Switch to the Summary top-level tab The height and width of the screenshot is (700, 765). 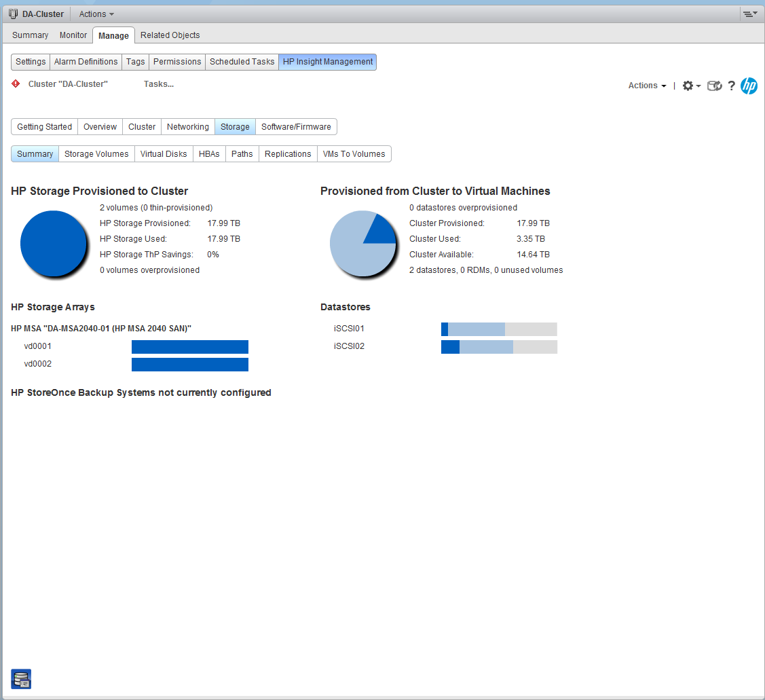(x=31, y=35)
